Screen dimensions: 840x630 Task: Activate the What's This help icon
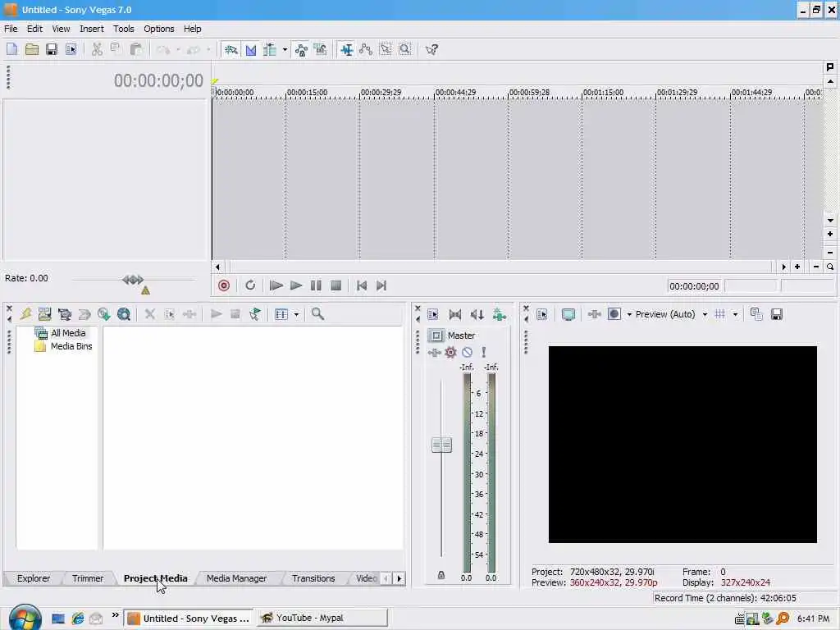click(431, 50)
